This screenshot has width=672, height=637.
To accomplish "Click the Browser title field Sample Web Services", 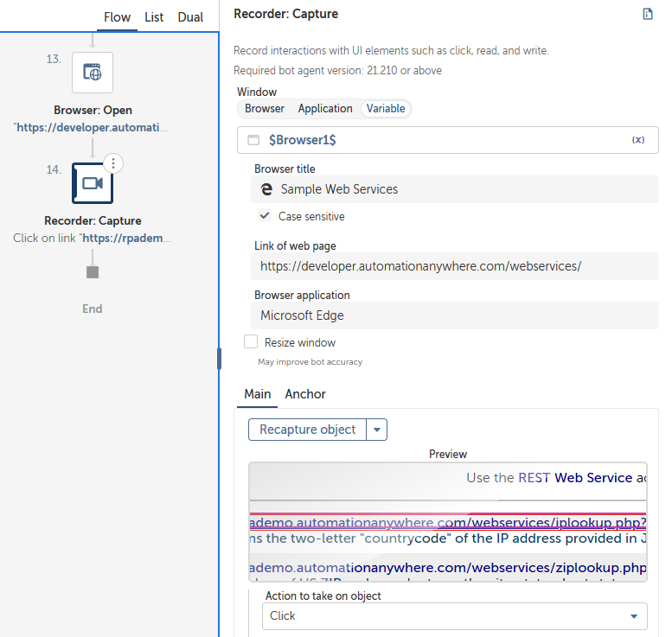I will pos(455,189).
